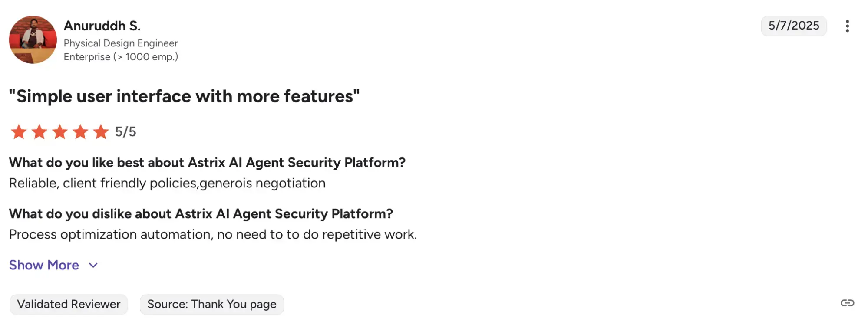The width and height of the screenshot is (868, 328).
Task: Click the first rating star
Action: pos(19,131)
